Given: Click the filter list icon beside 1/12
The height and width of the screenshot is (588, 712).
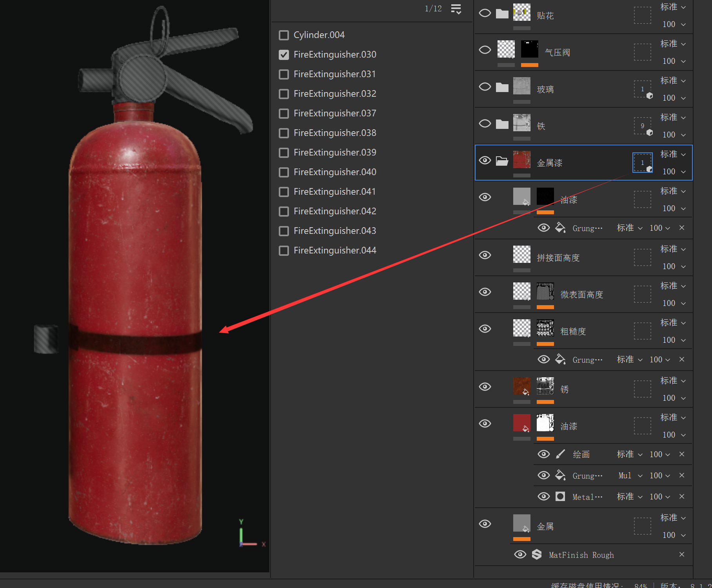Looking at the screenshot, I should (x=456, y=9).
